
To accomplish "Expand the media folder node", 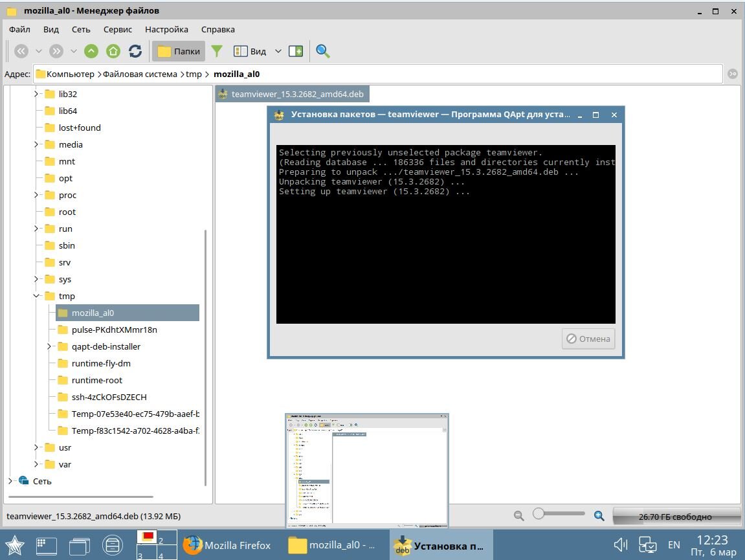I will [x=36, y=144].
